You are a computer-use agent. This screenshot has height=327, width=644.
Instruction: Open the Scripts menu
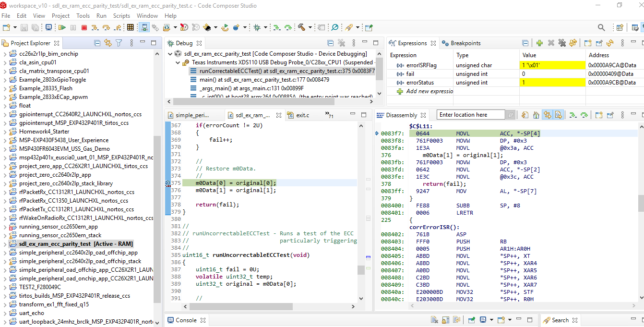click(121, 16)
